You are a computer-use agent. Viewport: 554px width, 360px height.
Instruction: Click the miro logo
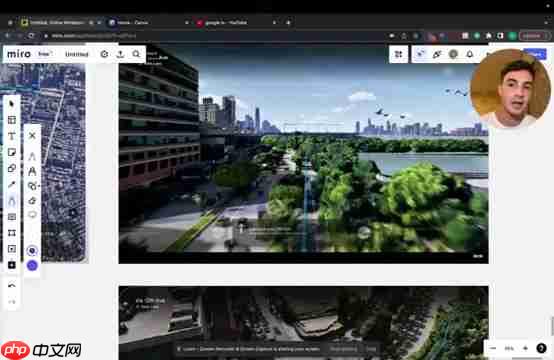(19, 54)
